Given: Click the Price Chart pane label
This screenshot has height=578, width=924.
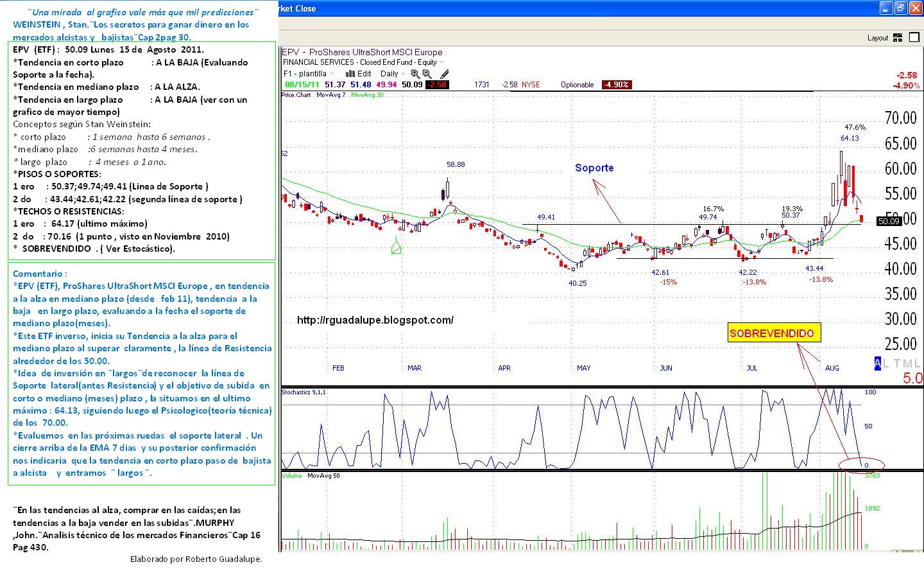Looking at the screenshot, I should (x=296, y=95).
